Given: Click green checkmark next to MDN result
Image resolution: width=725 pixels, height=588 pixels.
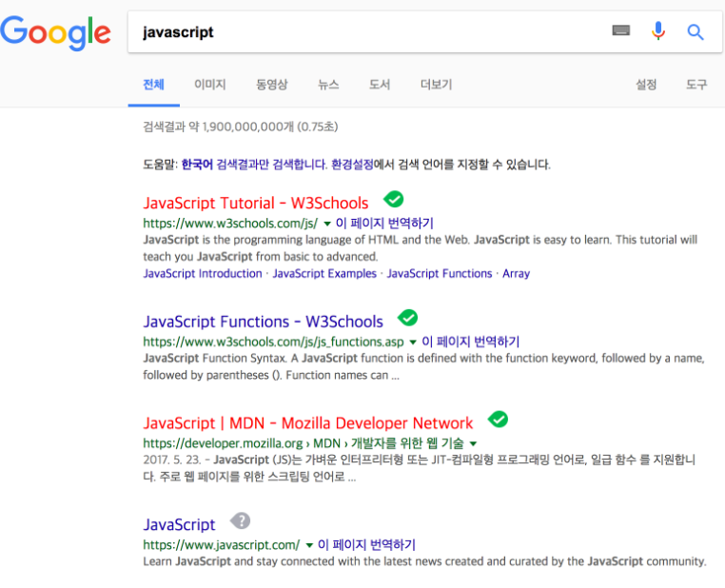Looking at the screenshot, I should click(498, 419).
